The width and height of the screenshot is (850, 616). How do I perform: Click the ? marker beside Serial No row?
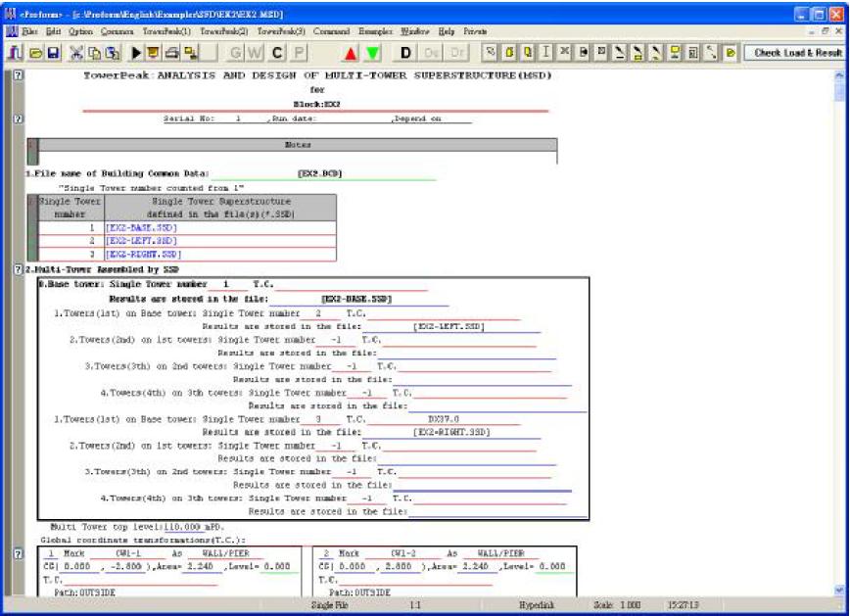click(x=18, y=118)
